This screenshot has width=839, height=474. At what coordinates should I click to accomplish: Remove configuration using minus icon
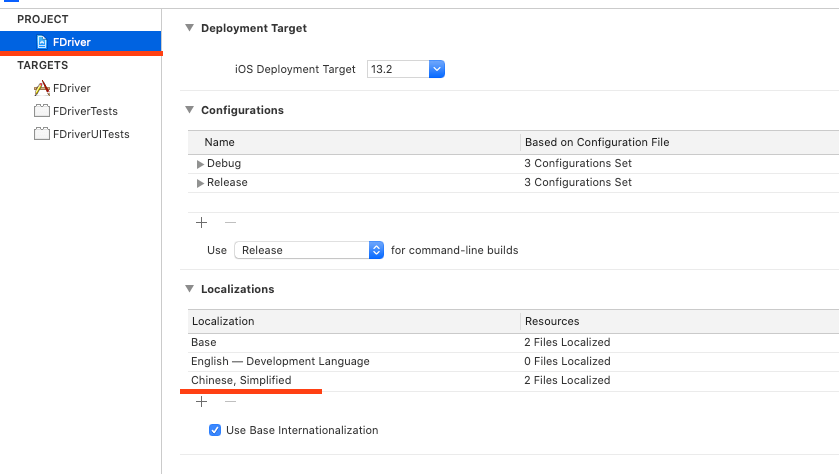(230, 222)
